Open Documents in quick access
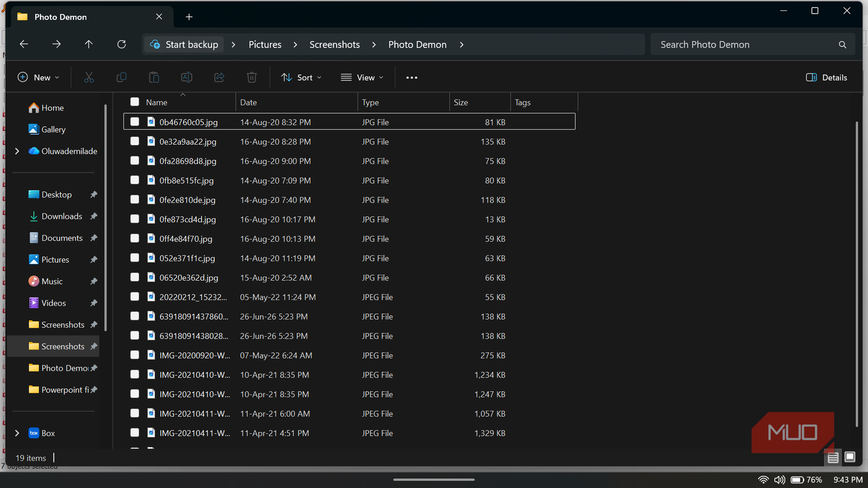Viewport: 868px width, 488px height. point(56,238)
